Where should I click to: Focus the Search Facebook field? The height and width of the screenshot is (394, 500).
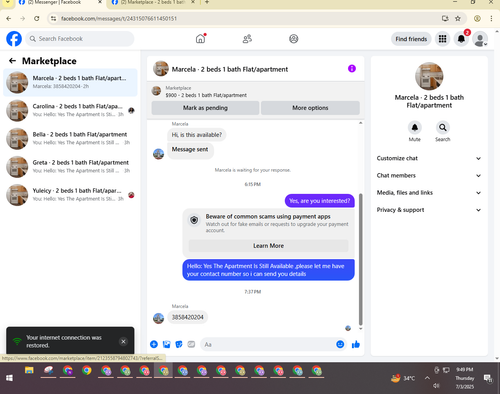[x=80, y=39]
